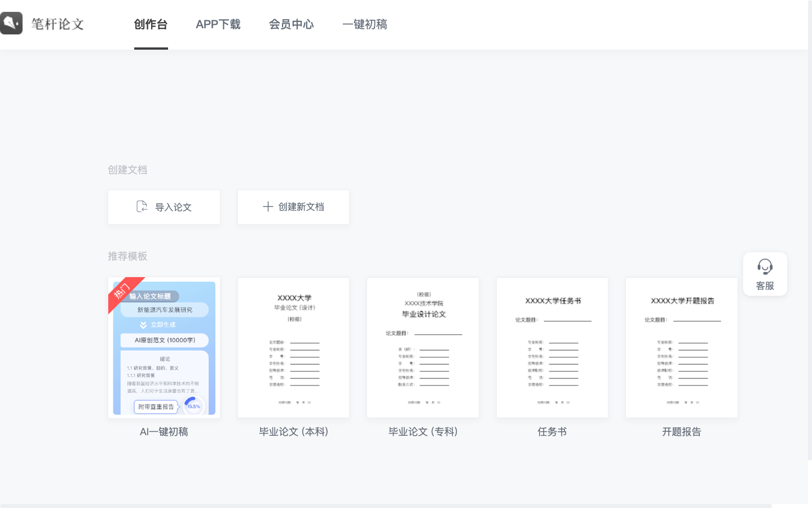Viewport: 812px width, 508px height.
Task: Click the import file icon beside 导入论文
Action: pos(142,207)
